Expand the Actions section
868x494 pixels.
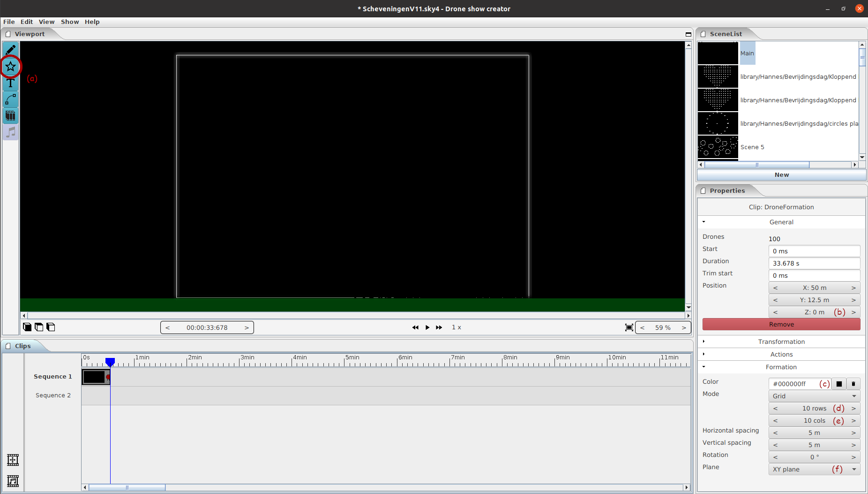781,354
